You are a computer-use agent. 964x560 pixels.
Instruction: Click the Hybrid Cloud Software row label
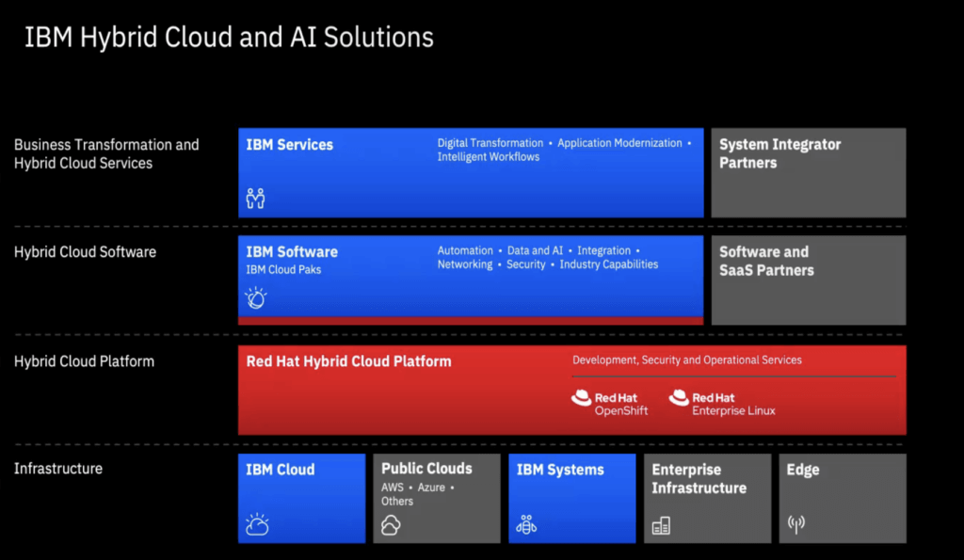click(85, 252)
